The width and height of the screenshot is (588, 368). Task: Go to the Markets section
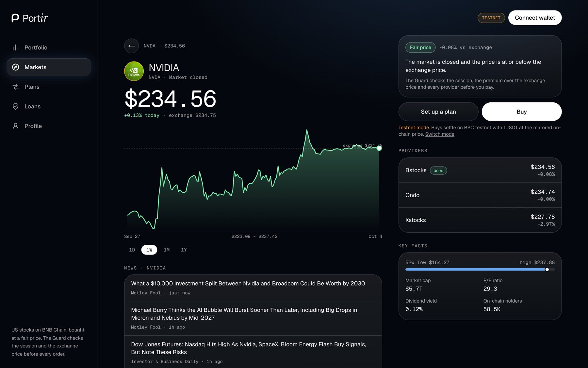pos(49,67)
